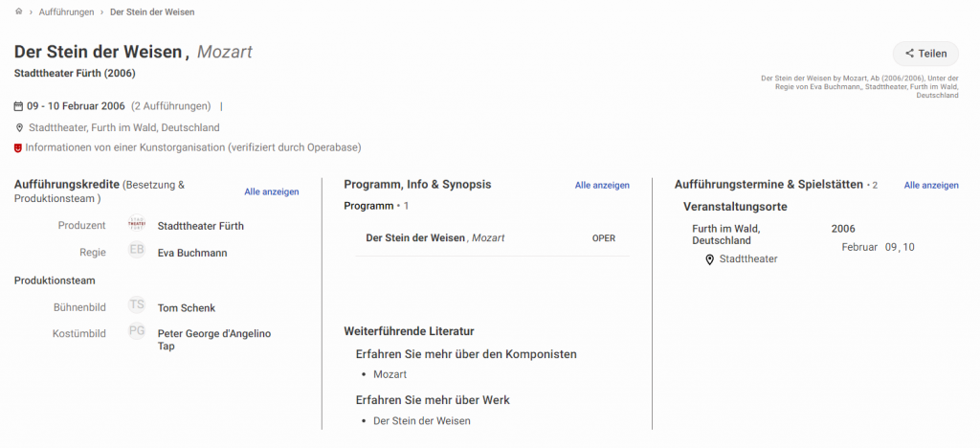Click the red Operabase verified shield icon
Screen dimensions: 980x448
point(18,148)
